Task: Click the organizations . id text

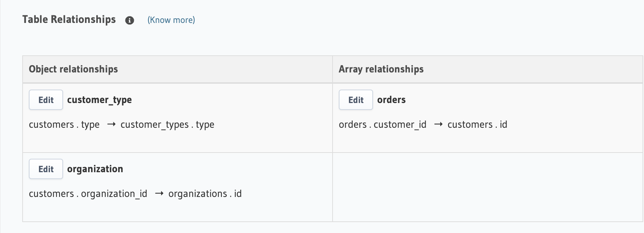Action: click(205, 194)
